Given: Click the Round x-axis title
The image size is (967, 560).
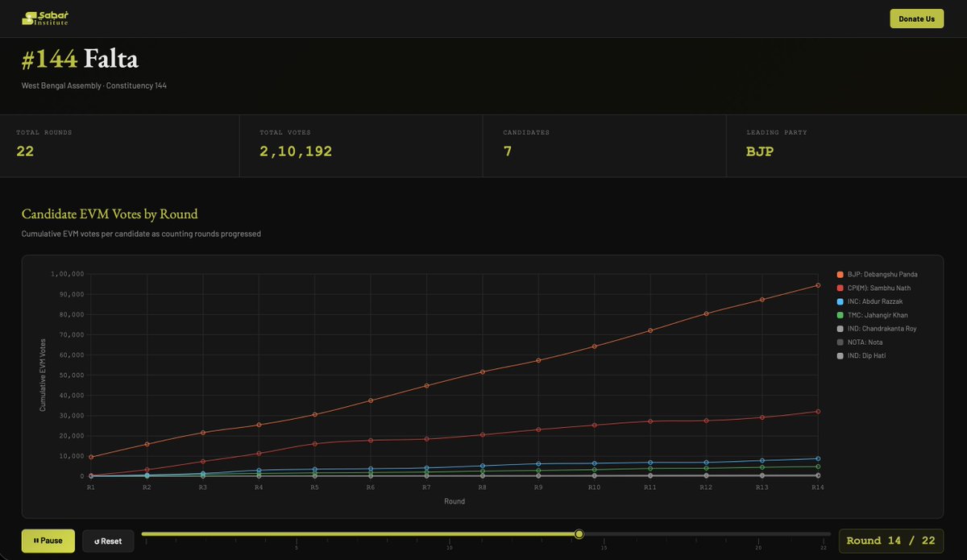Looking at the screenshot, I should click(x=454, y=501).
